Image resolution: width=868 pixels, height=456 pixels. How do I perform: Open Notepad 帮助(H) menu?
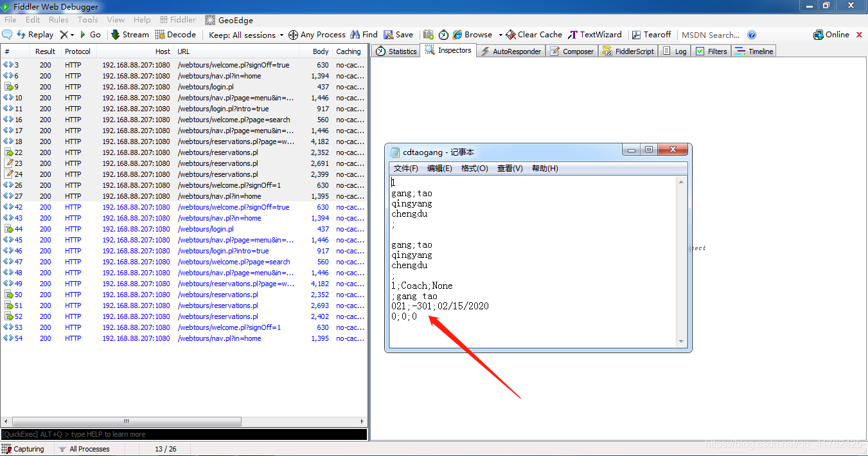[545, 169]
